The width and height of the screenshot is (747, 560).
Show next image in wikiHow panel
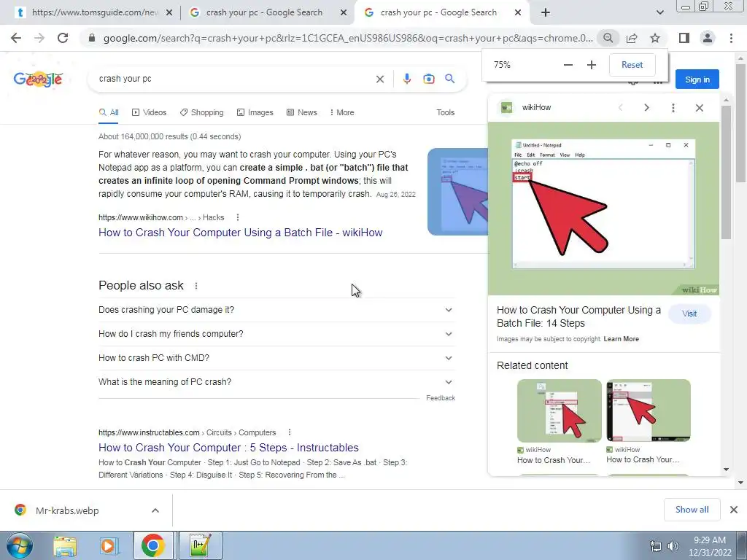(646, 108)
